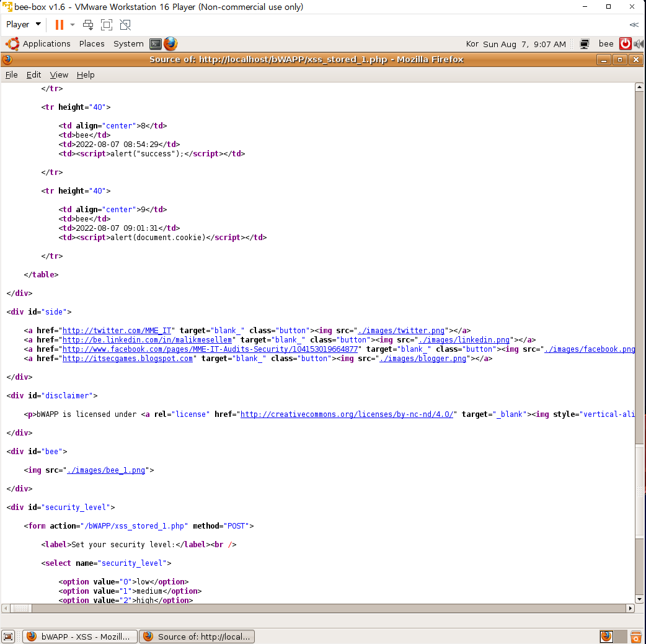Screen dimensions: 646x644
Task: Open the pause button dropdown arrow
Action: click(73, 25)
